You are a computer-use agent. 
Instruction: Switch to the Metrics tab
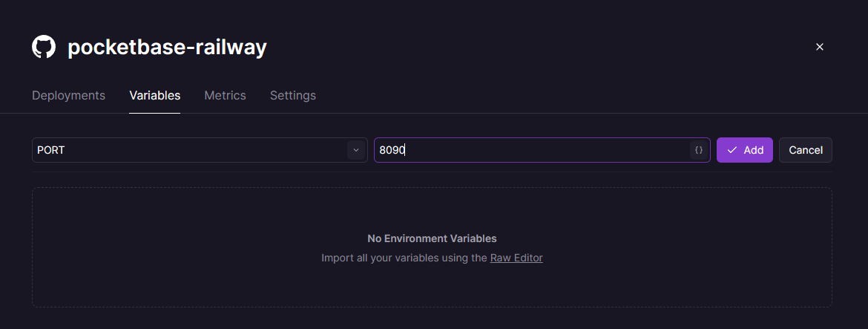pos(225,95)
